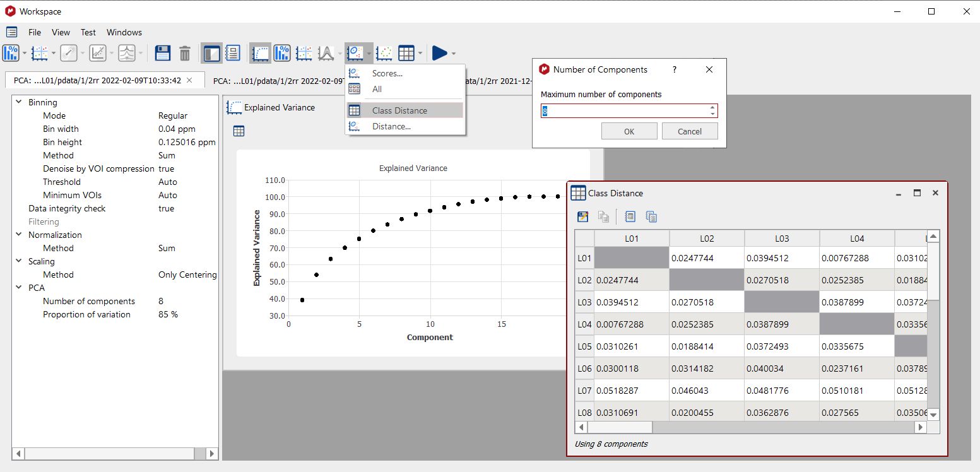This screenshot has height=472, width=980.
Task: Click the ? help button in the Number of Components dialog
Action: pyautogui.click(x=674, y=69)
